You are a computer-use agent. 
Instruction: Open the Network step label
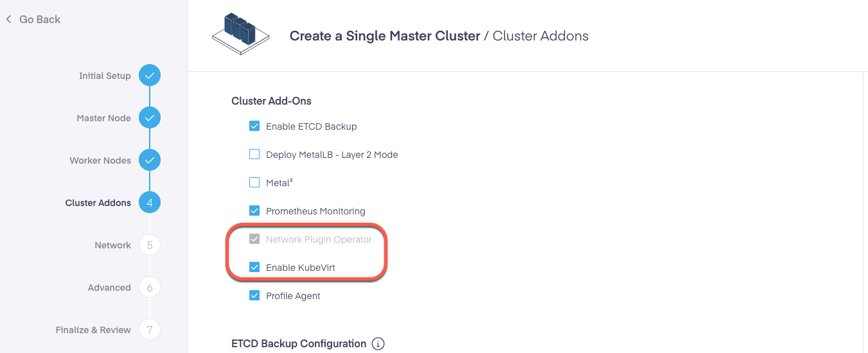(112, 245)
